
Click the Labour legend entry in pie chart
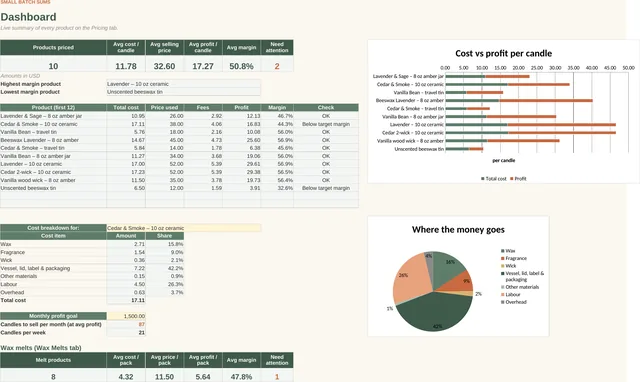click(x=511, y=295)
